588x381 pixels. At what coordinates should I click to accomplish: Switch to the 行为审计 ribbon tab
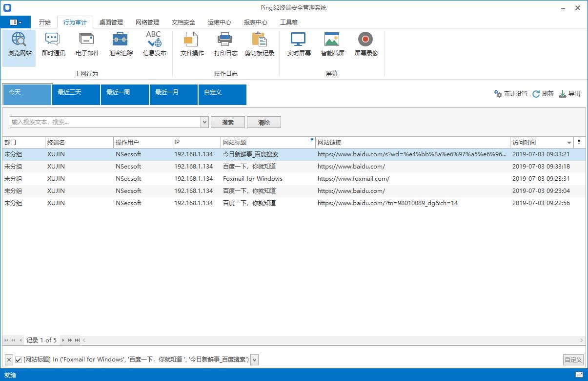pyautogui.click(x=75, y=22)
